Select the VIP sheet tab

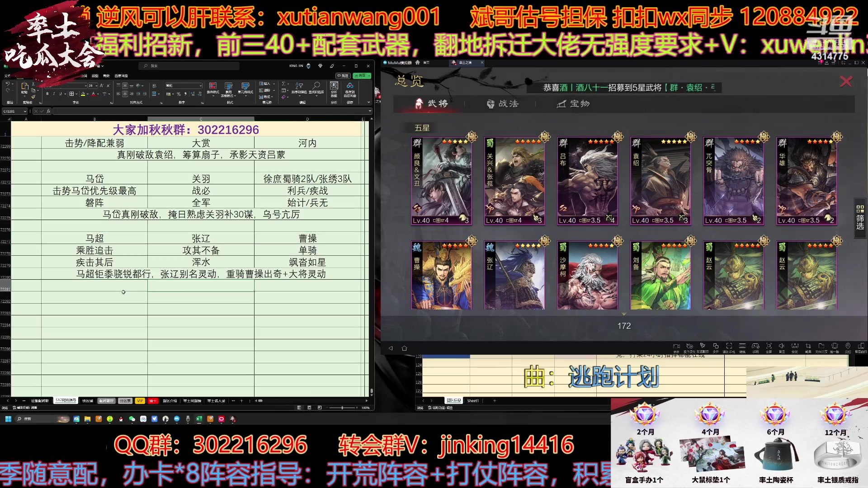click(140, 401)
